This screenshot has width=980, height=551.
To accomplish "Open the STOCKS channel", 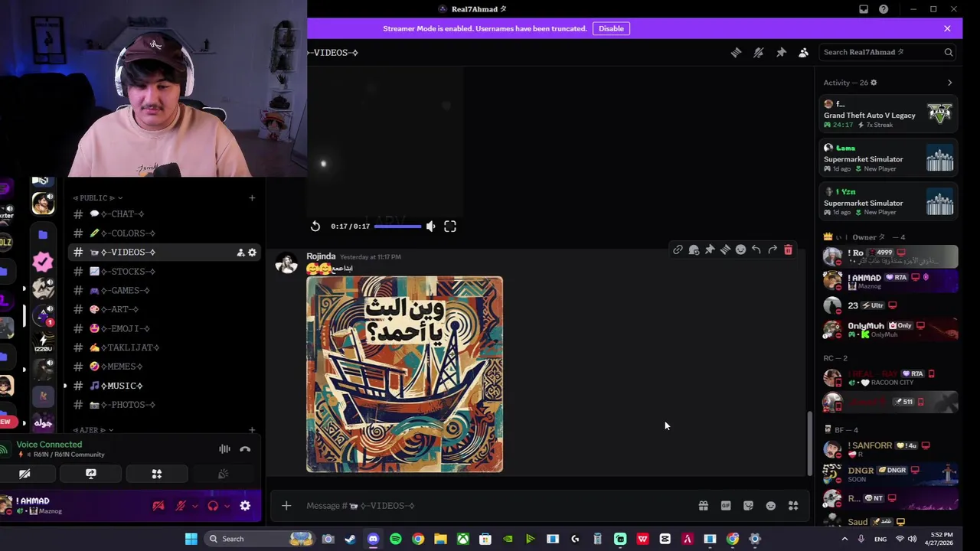I will [165, 271].
